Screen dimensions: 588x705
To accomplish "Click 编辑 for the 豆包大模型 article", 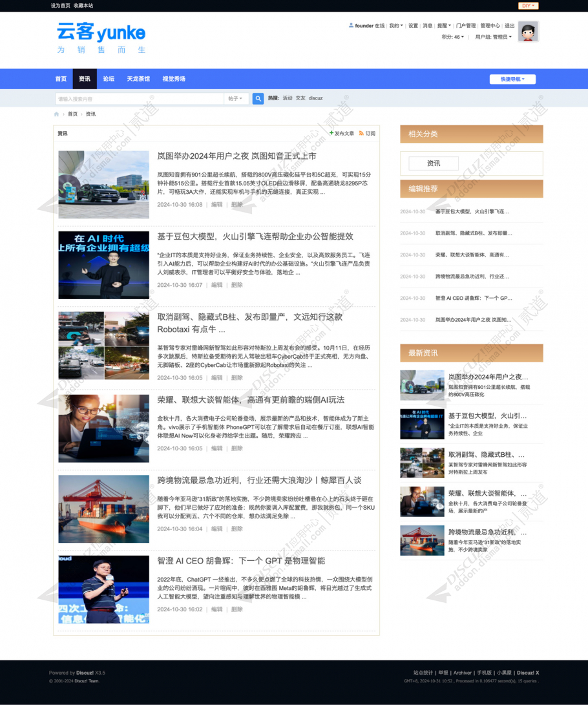I will point(216,285).
